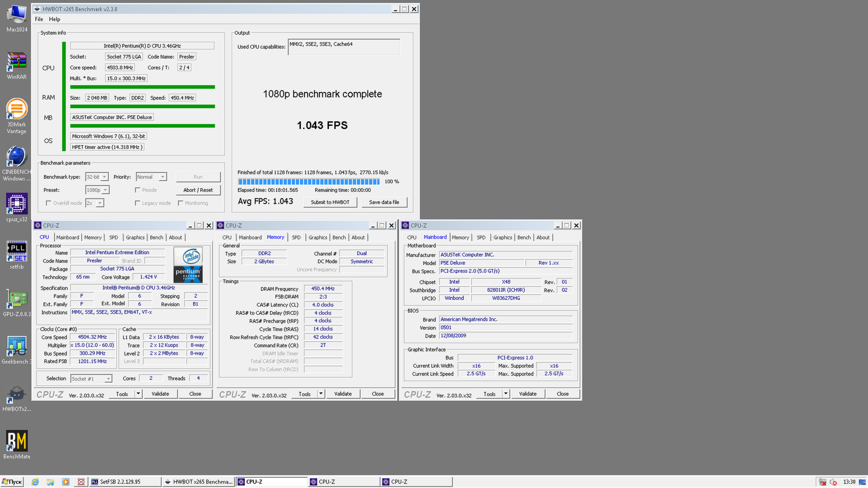Open Graphics tab in Mainboard CPU-Z window
868x488 pixels.
(503, 238)
